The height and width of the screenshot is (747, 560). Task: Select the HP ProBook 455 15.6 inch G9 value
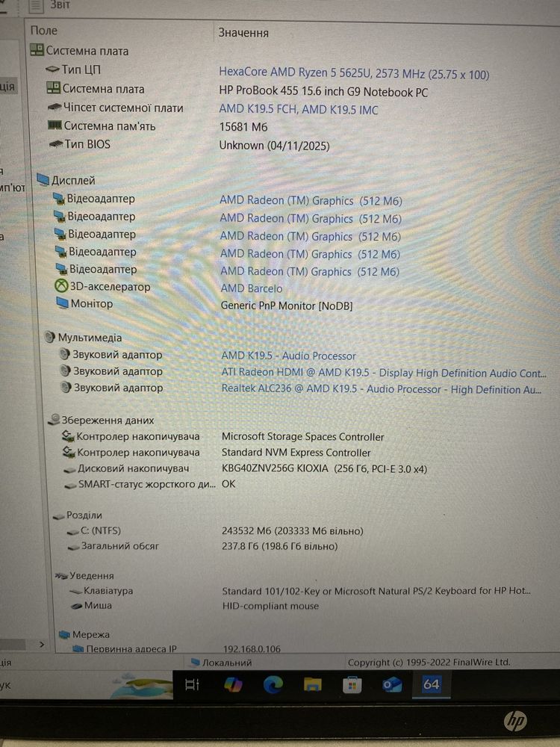[323, 91]
